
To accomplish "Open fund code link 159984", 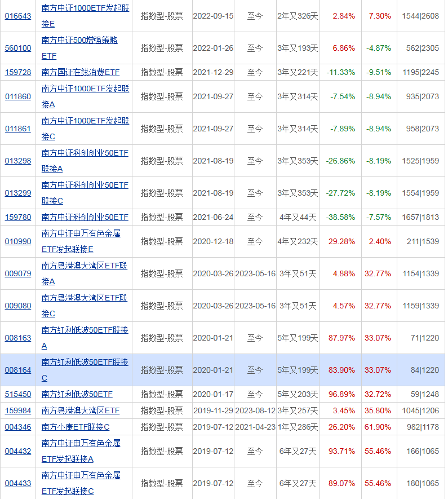I will click(18, 410).
